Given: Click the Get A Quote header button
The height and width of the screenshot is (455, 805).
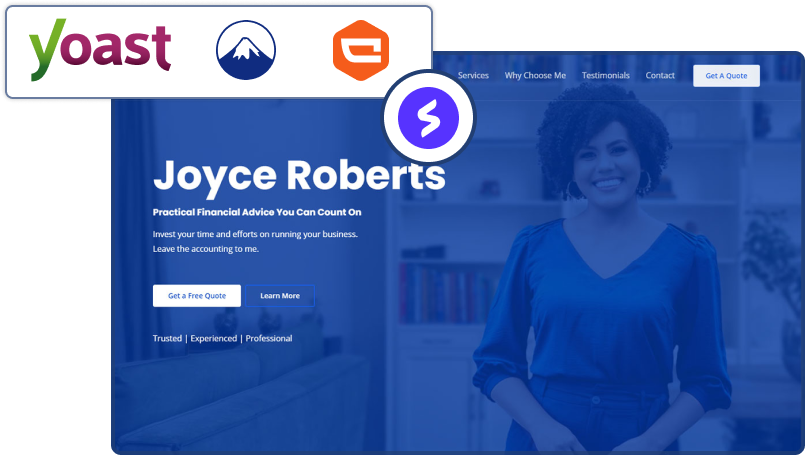Looking at the screenshot, I should point(726,75).
